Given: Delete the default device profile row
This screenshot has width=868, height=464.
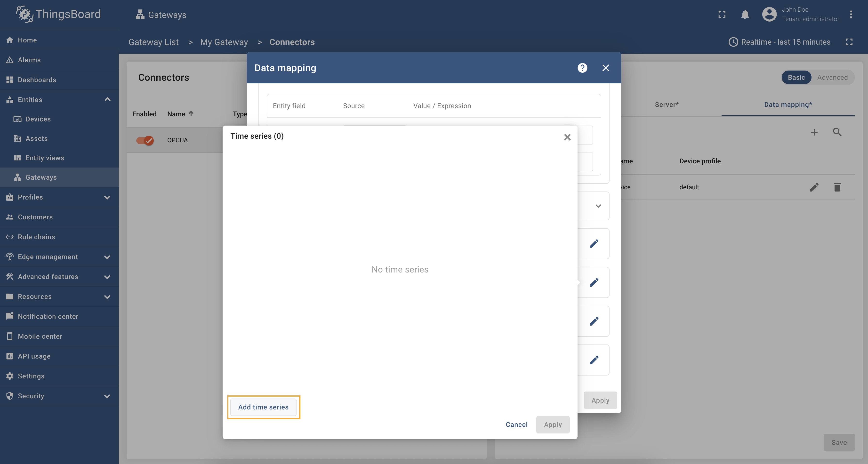Looking at the screenshot, I should pyautogui.click(x=837, y=187).
